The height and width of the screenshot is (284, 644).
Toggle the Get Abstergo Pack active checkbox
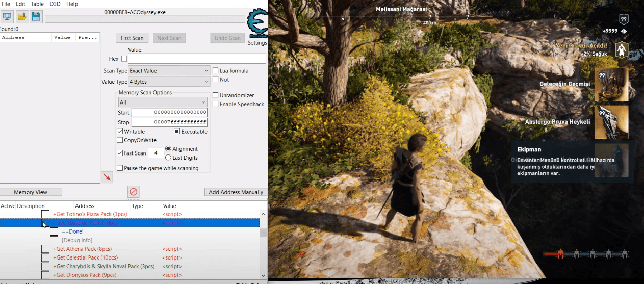pyautogui.click(x=45, y=223)
